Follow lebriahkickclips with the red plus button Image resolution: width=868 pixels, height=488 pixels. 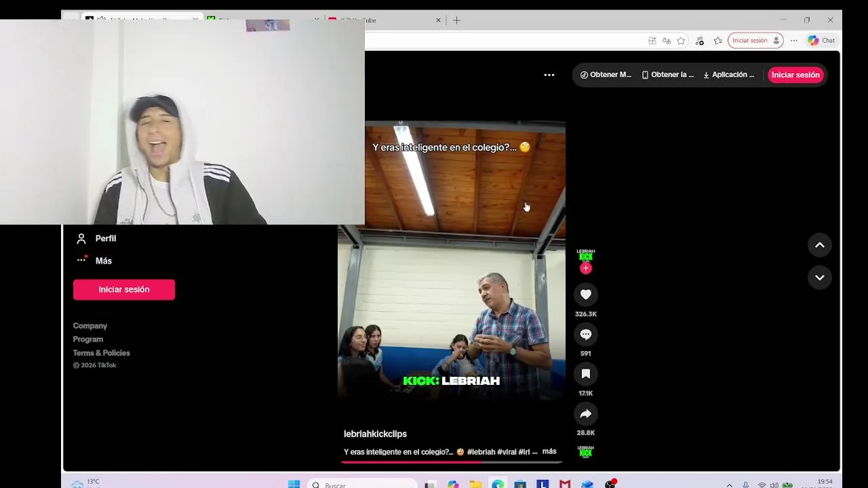point(586,268)
